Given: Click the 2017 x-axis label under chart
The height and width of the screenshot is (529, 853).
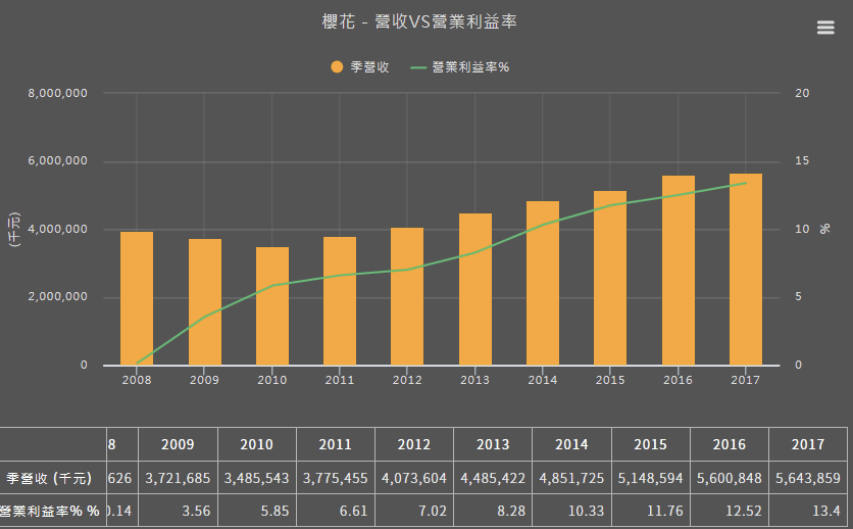Looking at the screenshot, I should [745, 380].
